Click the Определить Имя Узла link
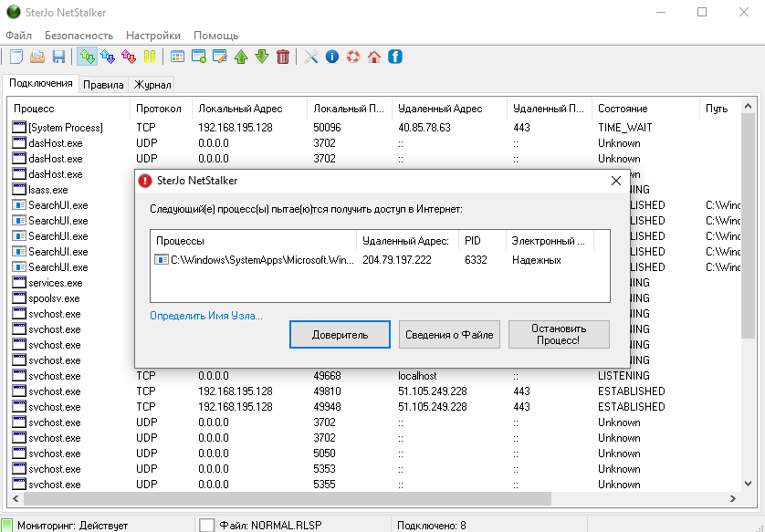This screenshot has width=765, height=532. click(206, 316)
